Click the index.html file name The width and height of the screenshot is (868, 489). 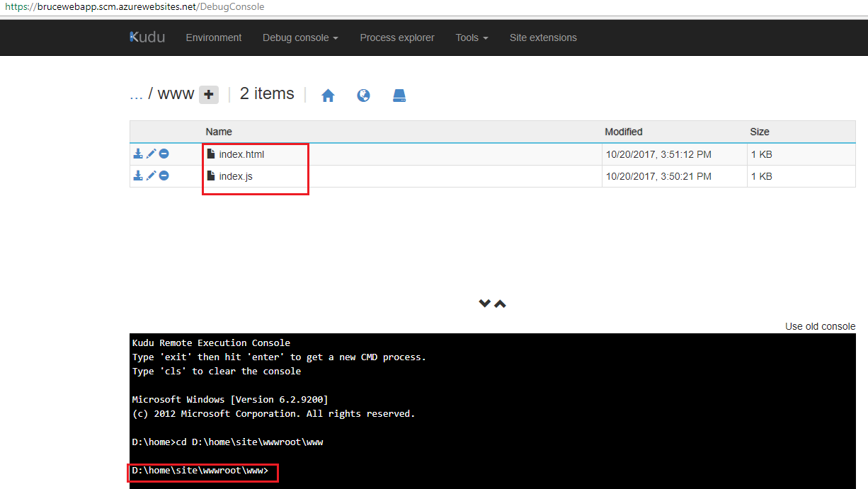[241, 154]
